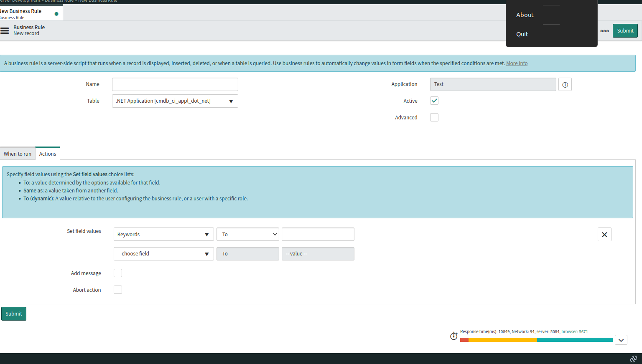This screenshot has height=364, width=642.
Task: Click the response time stopwatch icon
Action: coord(454,336)
